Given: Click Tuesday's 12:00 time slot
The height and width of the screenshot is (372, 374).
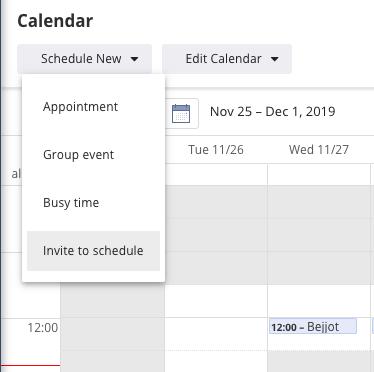Looking at the screenshot, I should coord(216,334).
